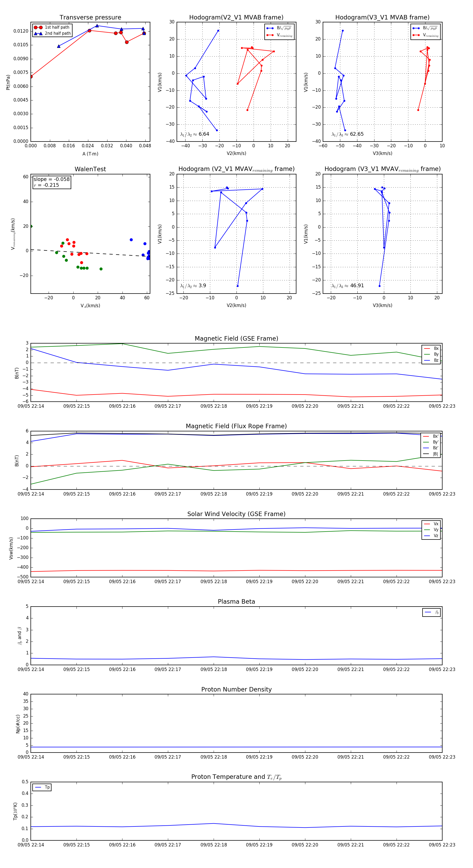Select 'Vz' in the solar wind legend
The image size is (473, 868).
click(x=431, y=536)
